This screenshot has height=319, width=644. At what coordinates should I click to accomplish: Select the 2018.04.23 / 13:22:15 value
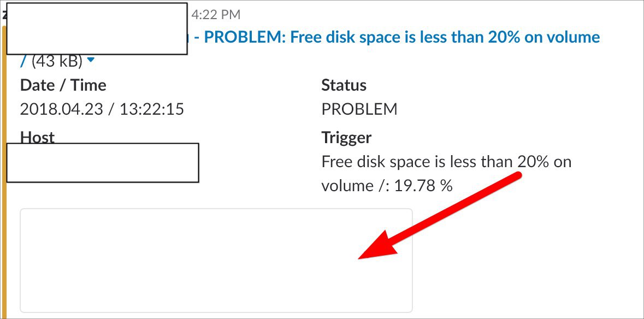click(102, 109)
